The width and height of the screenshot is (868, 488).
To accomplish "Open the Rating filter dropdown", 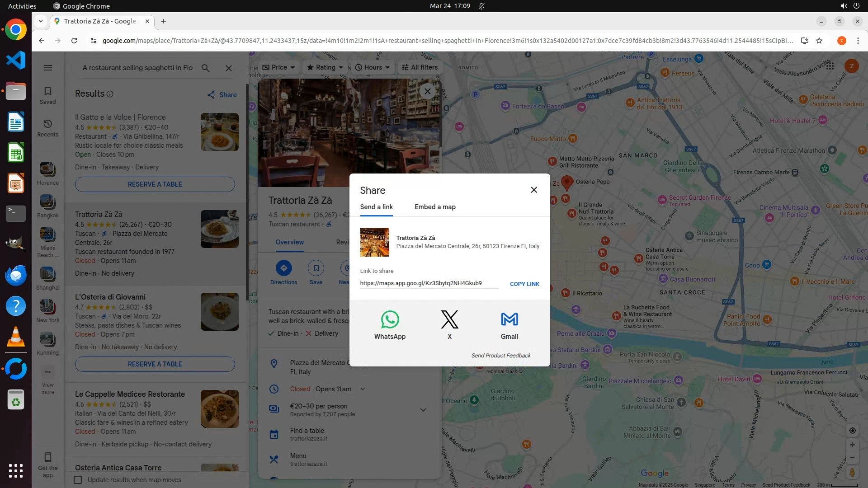I will tap(325, 67).
